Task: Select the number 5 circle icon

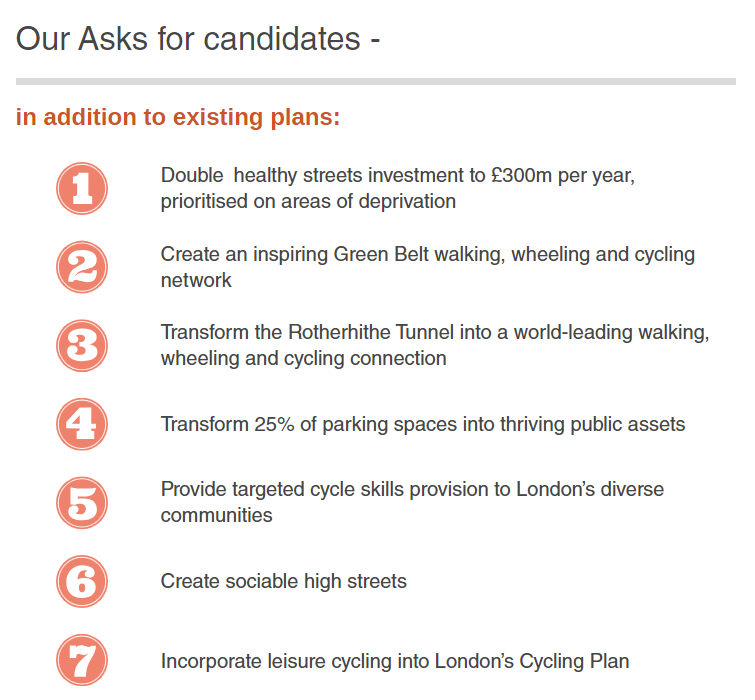Action: 82,503
